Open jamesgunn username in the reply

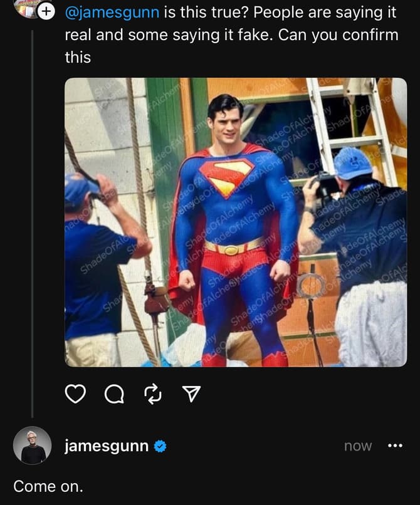[107, 446]
